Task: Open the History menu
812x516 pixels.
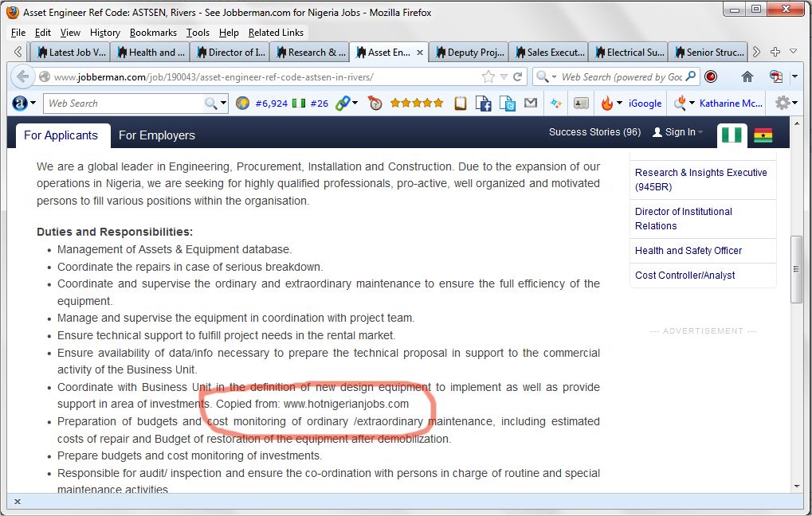Action: tap(105, 32)
